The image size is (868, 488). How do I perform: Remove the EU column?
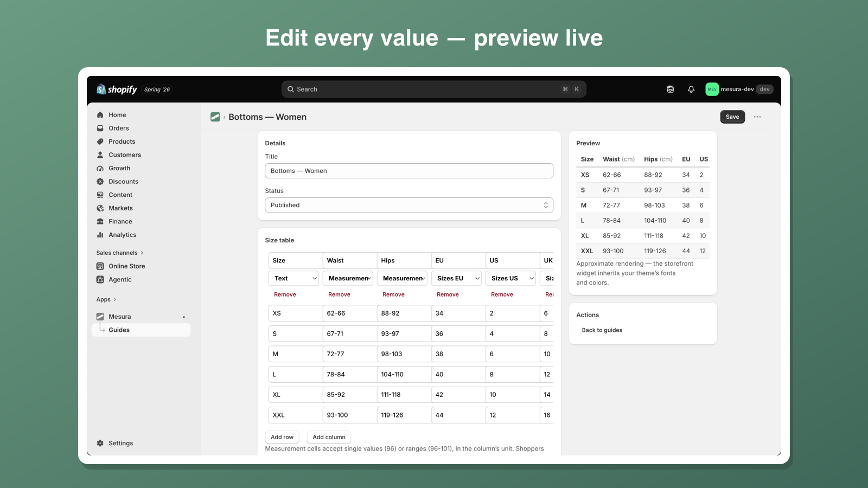(x=448, y=294)
